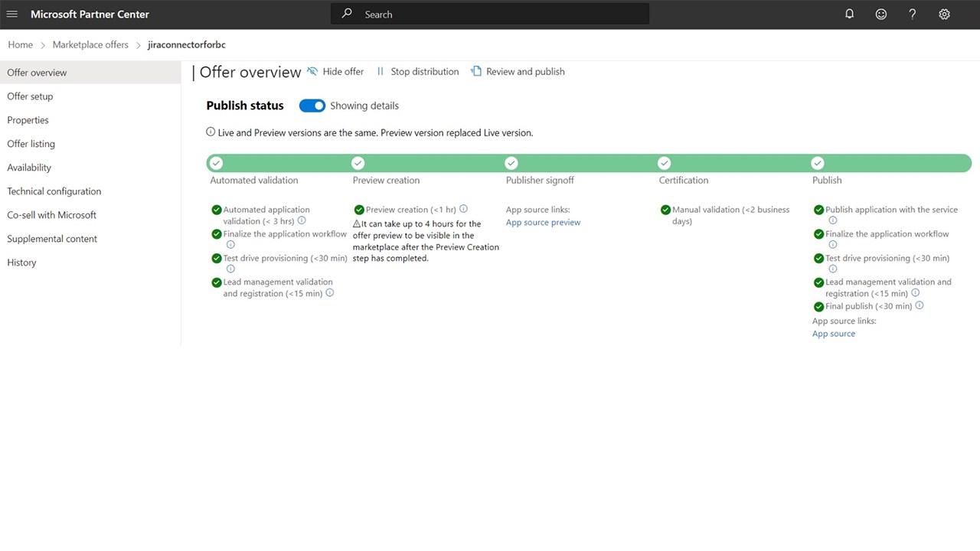Click the Review and publish copy icon
This screenshot has width=980, height=551.
(x=476, y=71)
